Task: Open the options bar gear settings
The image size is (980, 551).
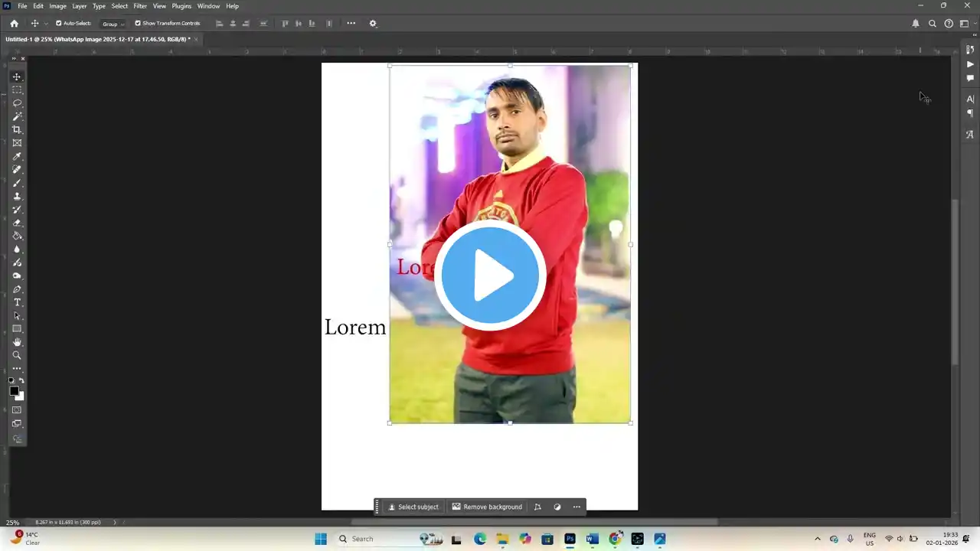Action: (373, 24)
